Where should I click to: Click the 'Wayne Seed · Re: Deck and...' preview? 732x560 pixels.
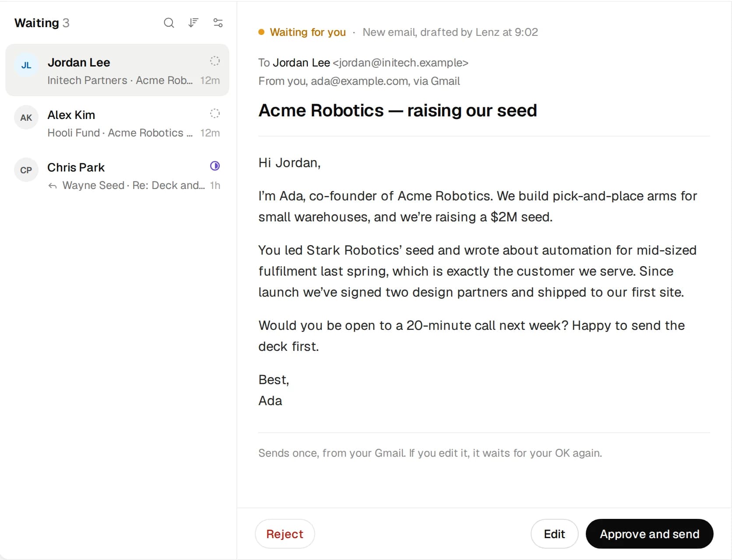pos(134,185)
